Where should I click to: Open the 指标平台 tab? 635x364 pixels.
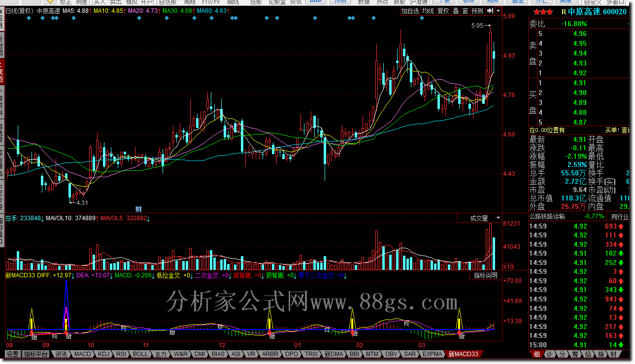36,354
